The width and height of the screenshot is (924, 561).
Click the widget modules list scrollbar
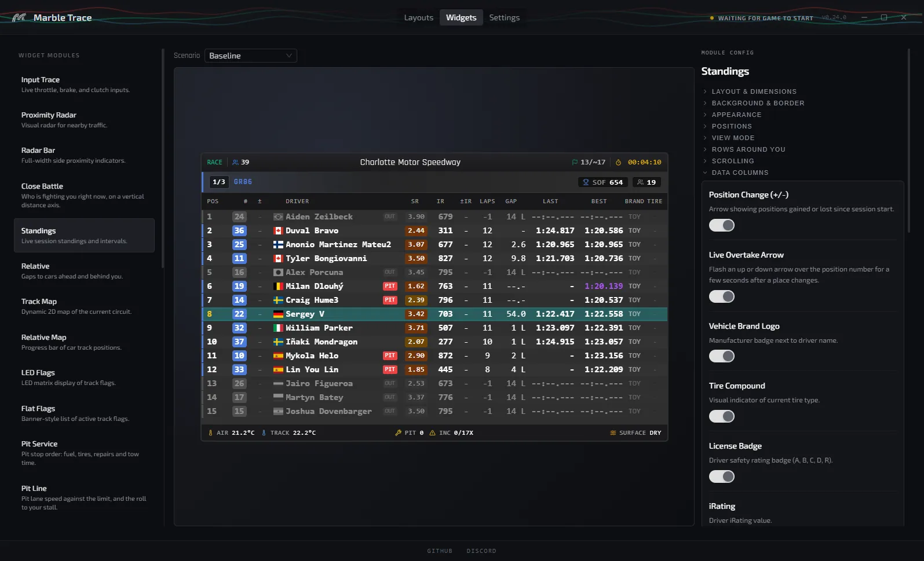click(163, 158)
